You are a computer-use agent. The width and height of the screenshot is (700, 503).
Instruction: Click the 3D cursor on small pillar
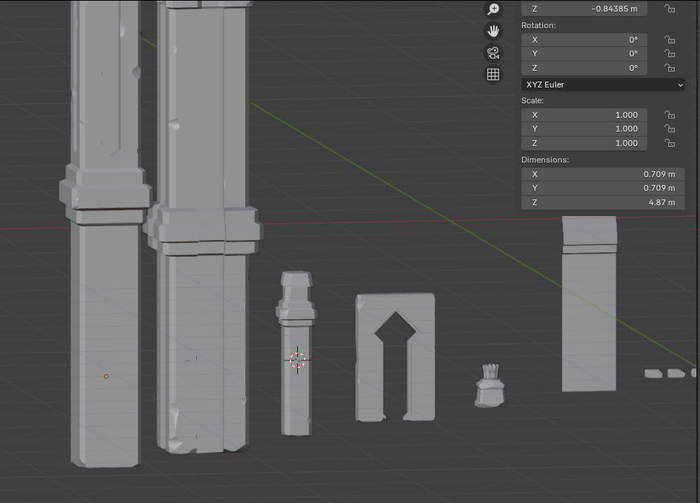click(297, 360)
